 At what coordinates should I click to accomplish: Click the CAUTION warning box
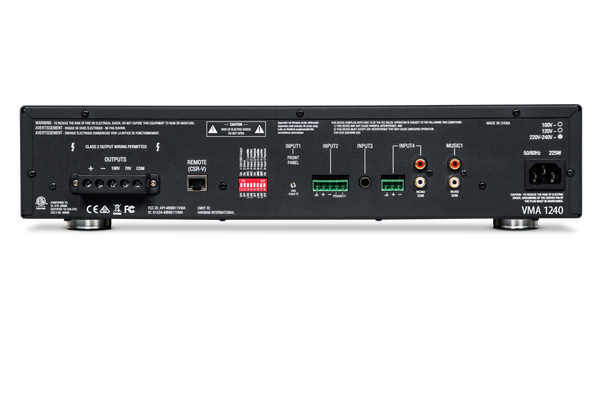[236, 129]
